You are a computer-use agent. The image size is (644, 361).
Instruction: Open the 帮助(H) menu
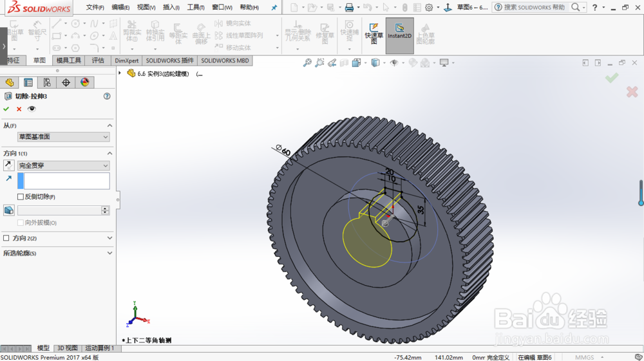pos(249,7)
